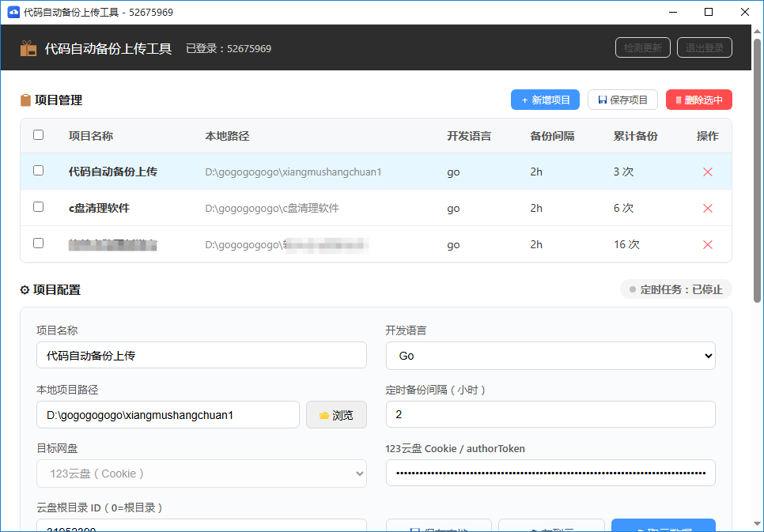Click the 删除选中 button

698,100
